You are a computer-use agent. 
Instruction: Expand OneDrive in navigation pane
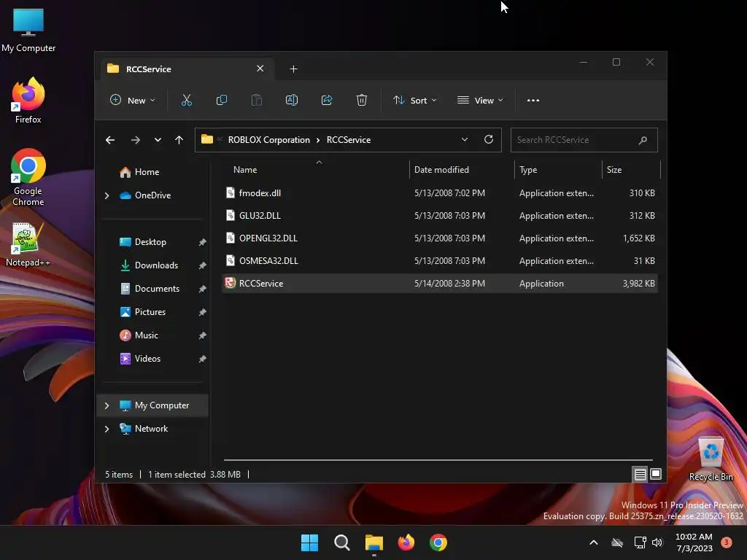tap(107, 195)
